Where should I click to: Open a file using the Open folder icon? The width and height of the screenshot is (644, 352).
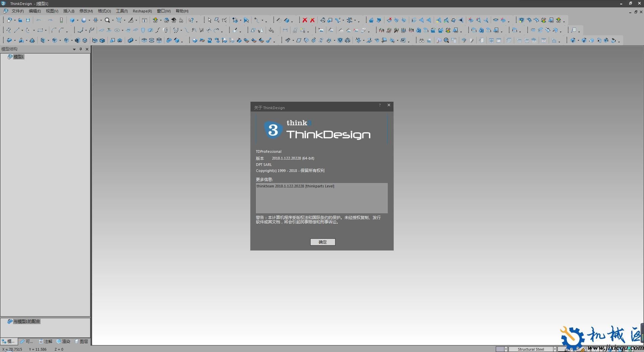pyautogui.click(x=20, y=20)
